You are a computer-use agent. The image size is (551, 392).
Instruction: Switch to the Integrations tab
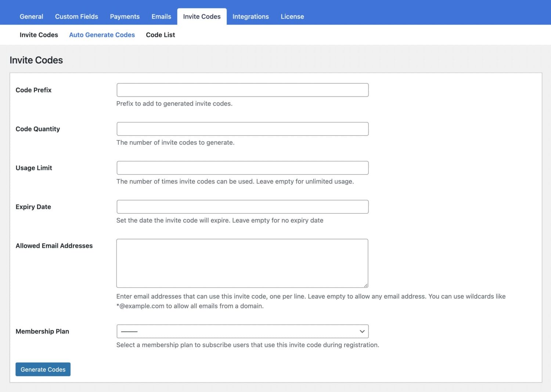[x=251, y=17]
